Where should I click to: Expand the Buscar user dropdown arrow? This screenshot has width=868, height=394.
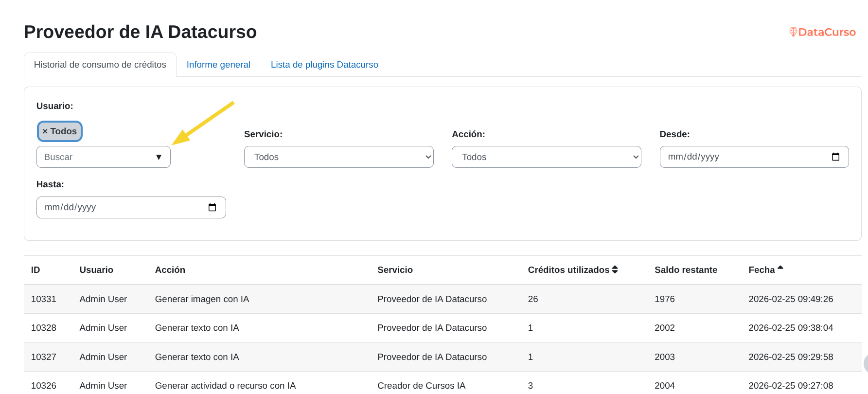pyautogui.click(x=159, y=157)
